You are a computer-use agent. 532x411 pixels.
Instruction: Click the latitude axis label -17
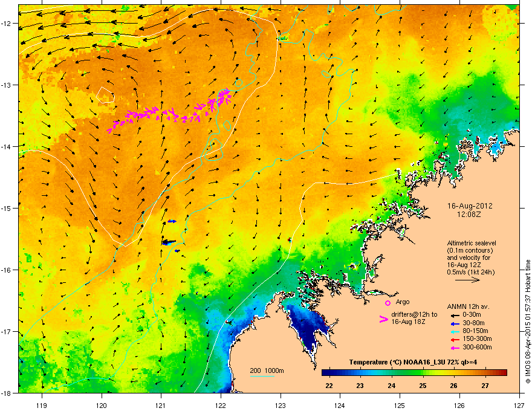click(x=7, y=331)
